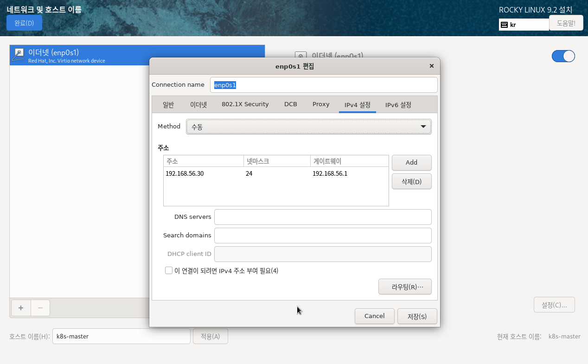Open the DCB tab
Image resolution: width=588 pixels, height=364 pixels.
click(291, 104)
